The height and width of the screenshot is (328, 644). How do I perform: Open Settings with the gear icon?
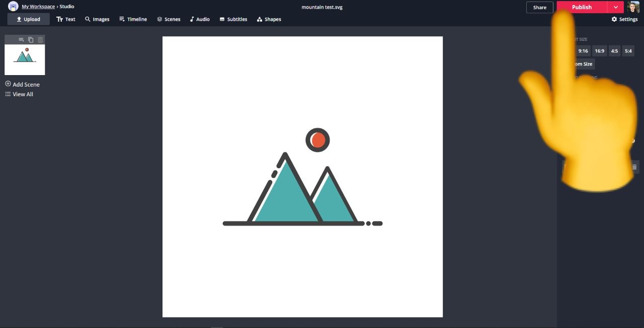(624, 19)
